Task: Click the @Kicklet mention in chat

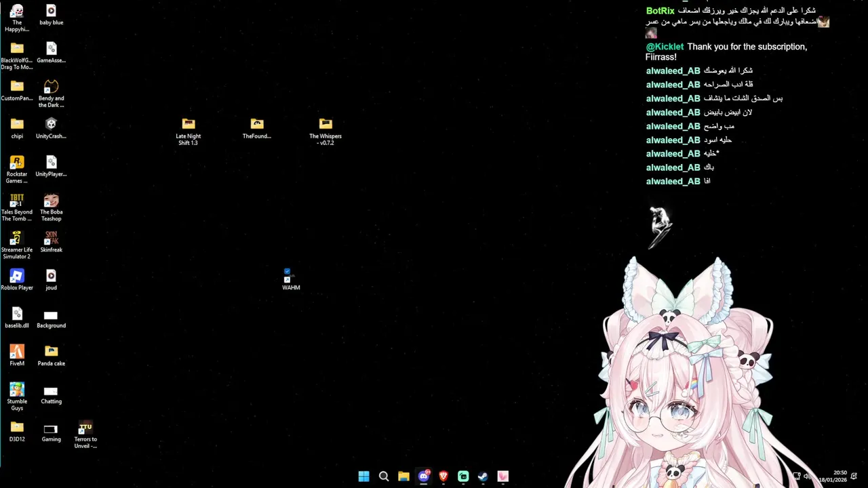Action: point(665,47)
